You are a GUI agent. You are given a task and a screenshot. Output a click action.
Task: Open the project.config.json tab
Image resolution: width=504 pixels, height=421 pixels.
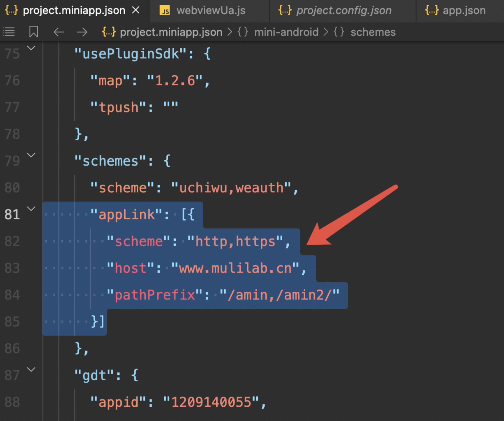pyautogui.click(x=344, y=10)
